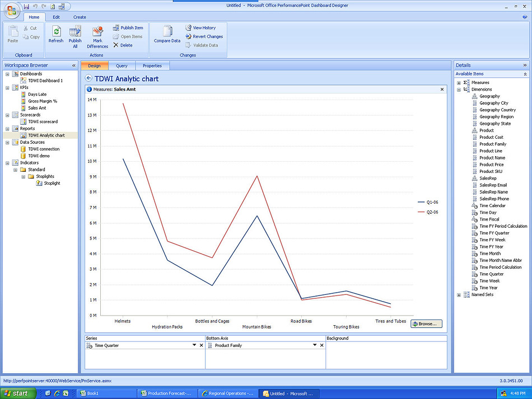Click the Compare Data icon
The image size is (532, 399).
click(167, 31)
